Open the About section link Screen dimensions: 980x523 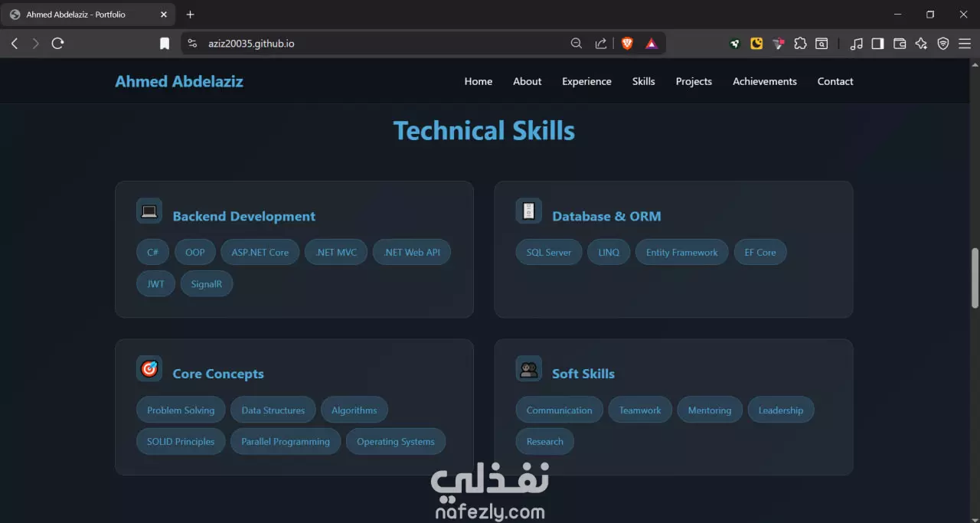[x=528, y=81]
